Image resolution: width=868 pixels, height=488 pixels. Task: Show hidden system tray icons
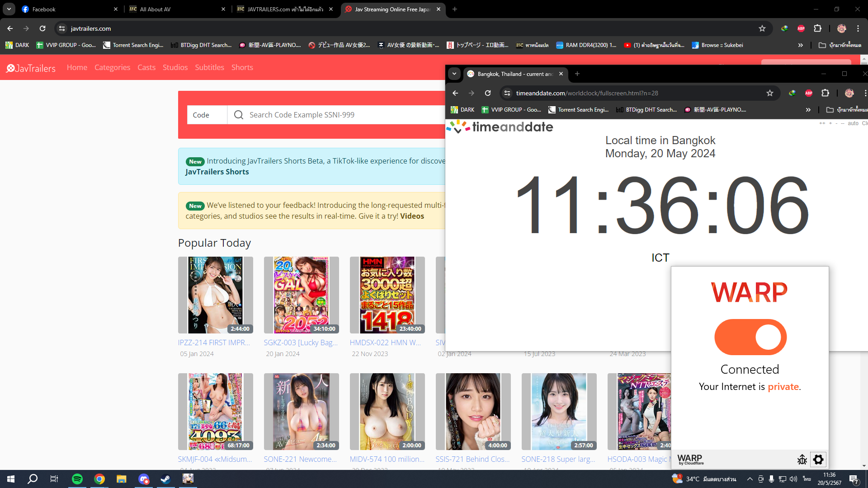coord(750,479)
